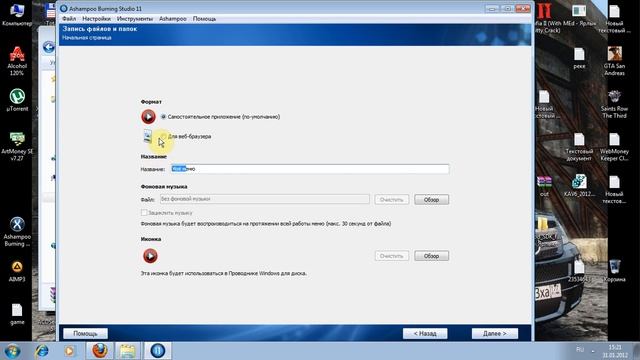This screenshot has height=360, width=640.
Task: Click the RU language indicator in tray
Action: 580,349
